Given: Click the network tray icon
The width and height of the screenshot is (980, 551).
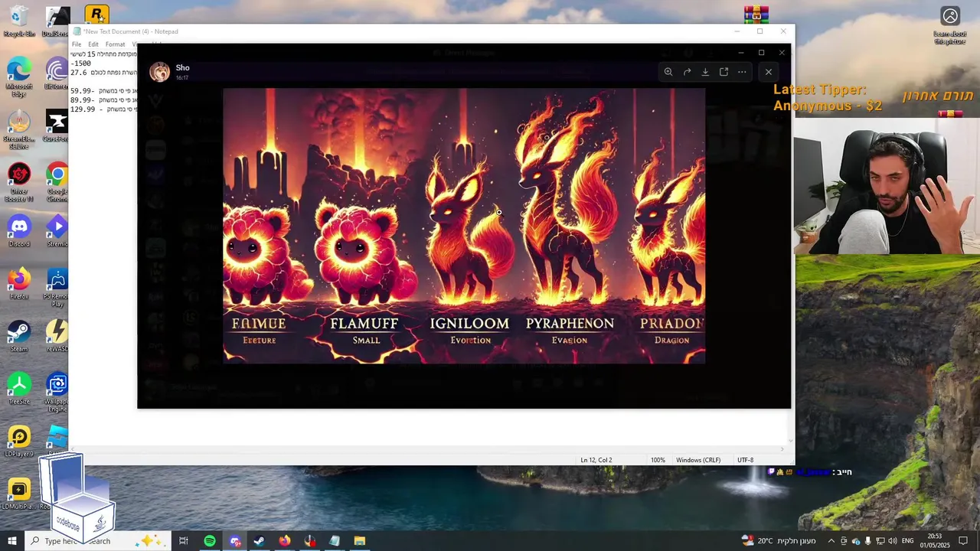Looking at the screenshot, I should [x=880, y=541].
